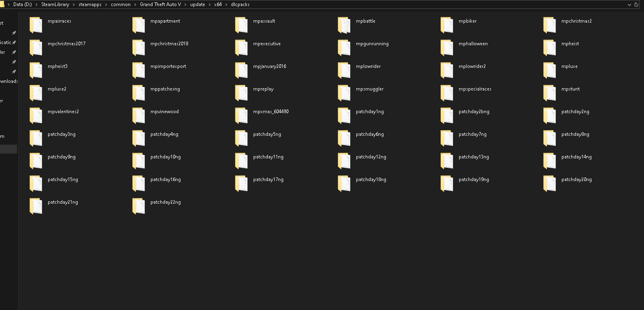Click the patchday1ng folder name
The height and width of the screenshot is (310, 644).
[370, 112]
